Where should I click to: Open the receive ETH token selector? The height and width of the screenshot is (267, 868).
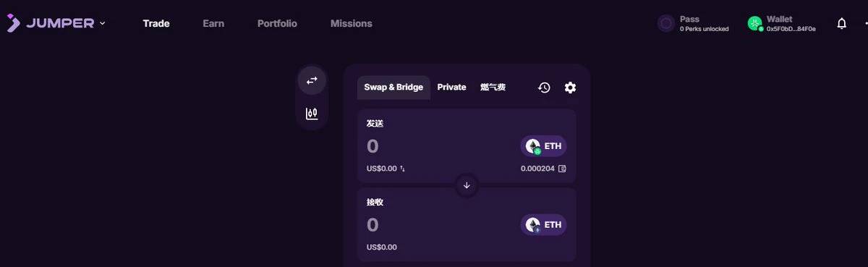[543, 224]
